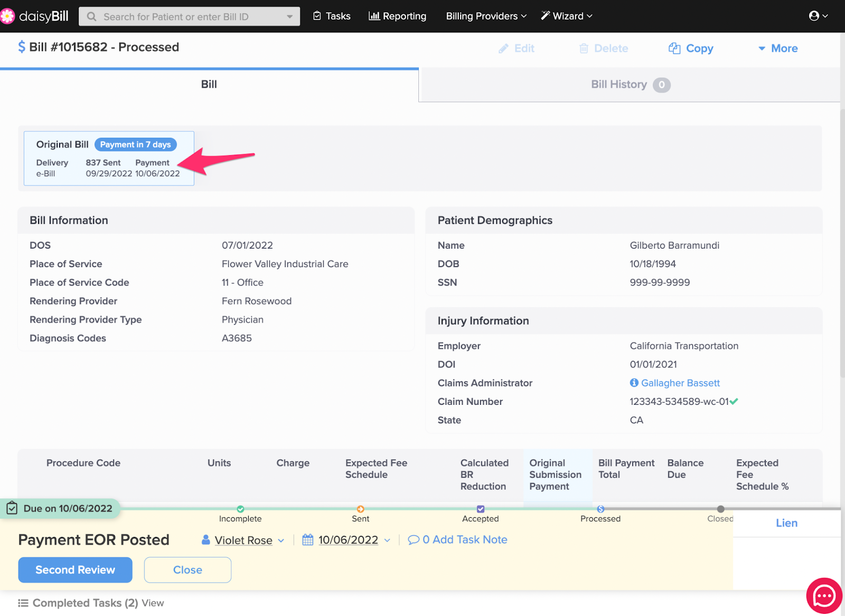Expand the More actions dropdown
845x616 pixels.
(x=778, y=49)
